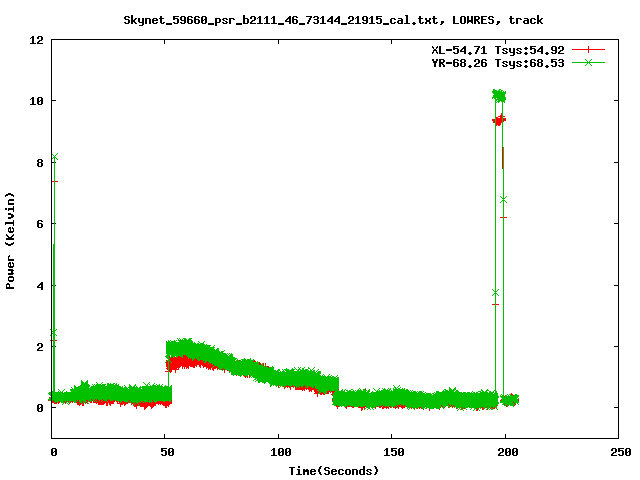Click the x-axis tick label 250

(x=620, y=452)
